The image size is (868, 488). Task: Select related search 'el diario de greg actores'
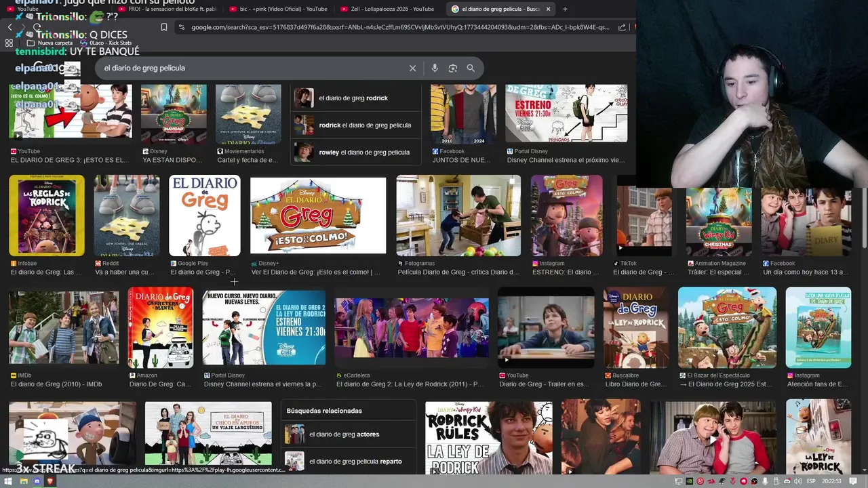pyautogui.click(x=348, y=434)
